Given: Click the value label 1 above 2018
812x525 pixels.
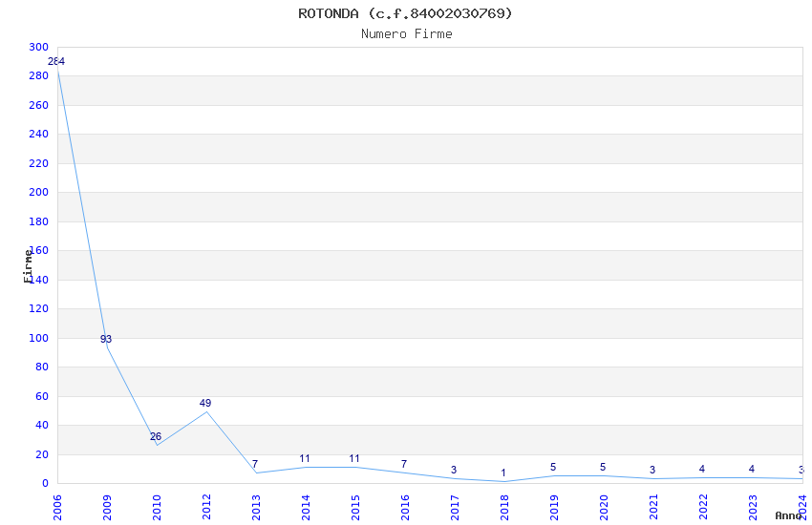Looking at the screenshot, I should (x=503, y=472).
